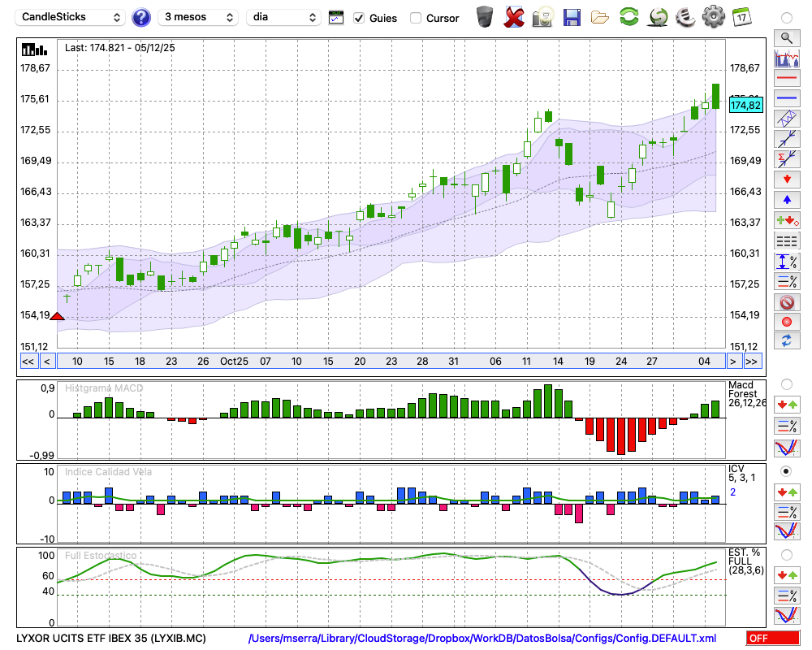Click the green plus red arrow icon

pos(787,220)
